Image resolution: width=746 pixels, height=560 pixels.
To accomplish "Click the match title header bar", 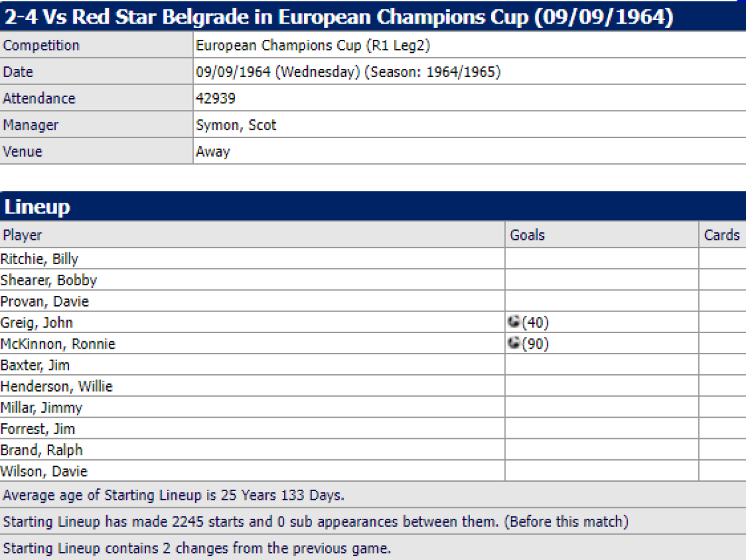I will 338,17.
